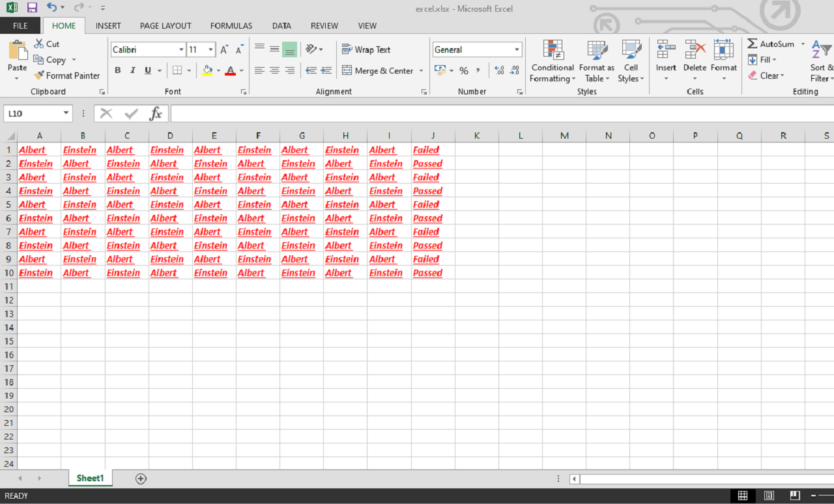Screen dimensions: 834x504
Task: Add a new sheet with the plus icon
Action: pos(141,479)
